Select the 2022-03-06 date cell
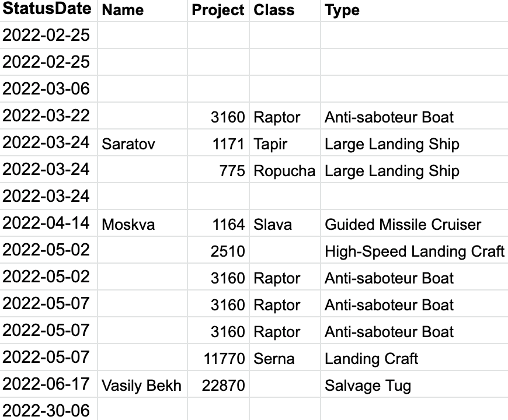This screenshot has width=508, height=420. [47, 89]
